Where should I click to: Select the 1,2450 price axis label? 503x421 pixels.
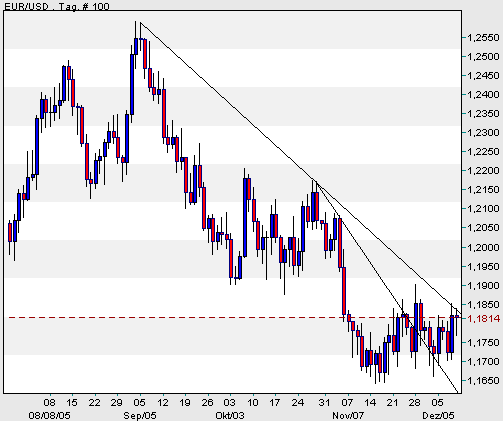pyautogui.click(x=483, y=76)
